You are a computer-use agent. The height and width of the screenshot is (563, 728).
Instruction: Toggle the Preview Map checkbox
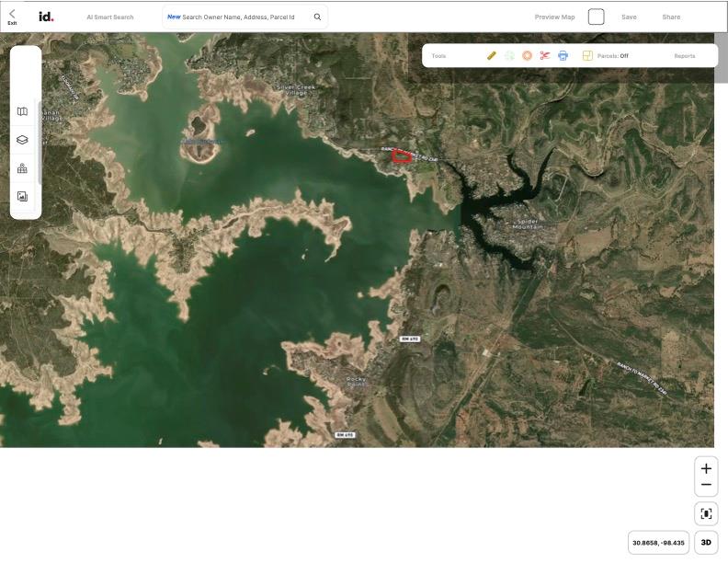(x=597, y=17)
